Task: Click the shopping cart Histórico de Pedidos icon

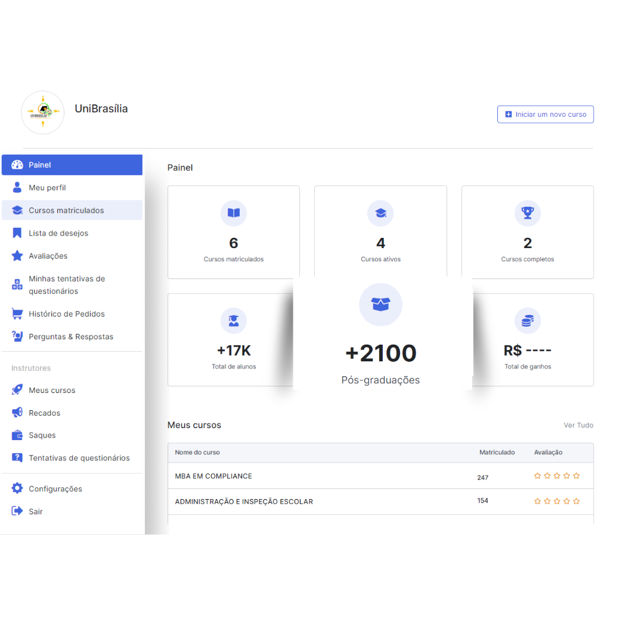Action: click(17, 314)
